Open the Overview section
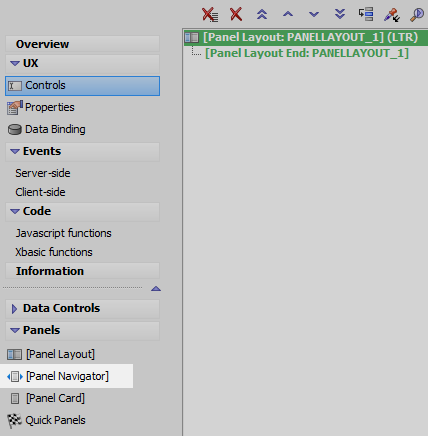This screenshot has height=436, width=428. tap(82, 44)
